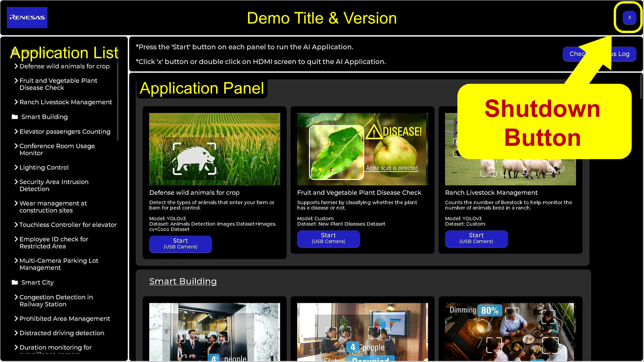644x362 pixels.
Task: Click chevron next to Ranch Livestock Management
Action: 16,102
